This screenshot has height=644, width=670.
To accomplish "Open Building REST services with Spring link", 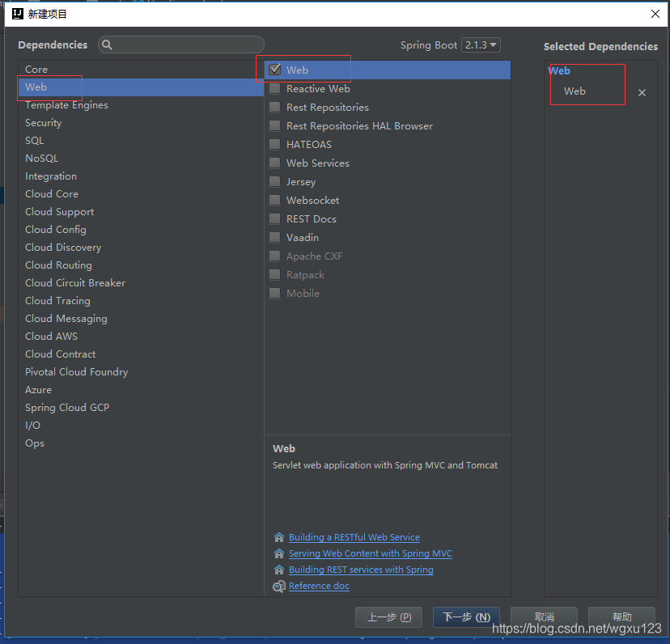I will (361, 570).
